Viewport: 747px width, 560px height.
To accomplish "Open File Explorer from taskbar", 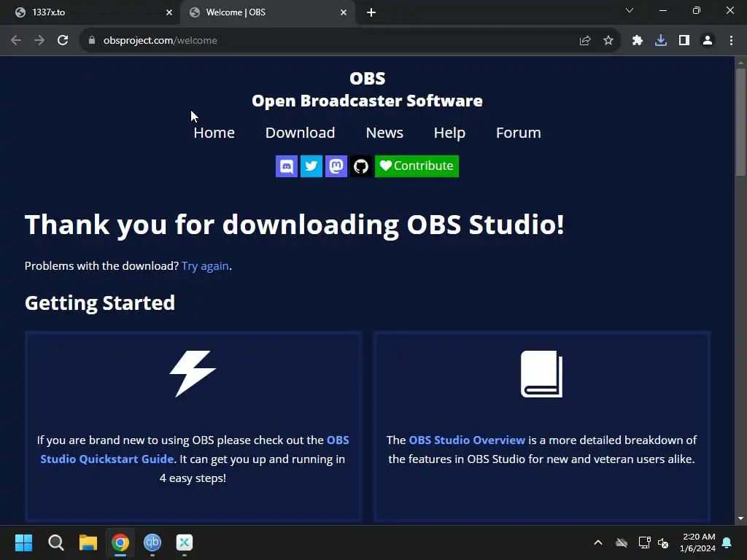I will pyautogui.click(x=88, y=542).
